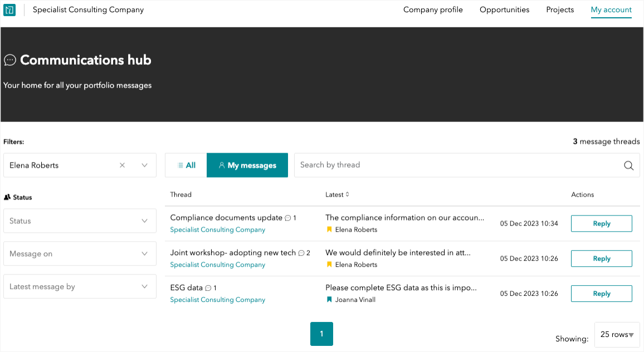Screen dimensions: 644x352
Task: Click the Thread column header
Action: [x=180, y=195]
